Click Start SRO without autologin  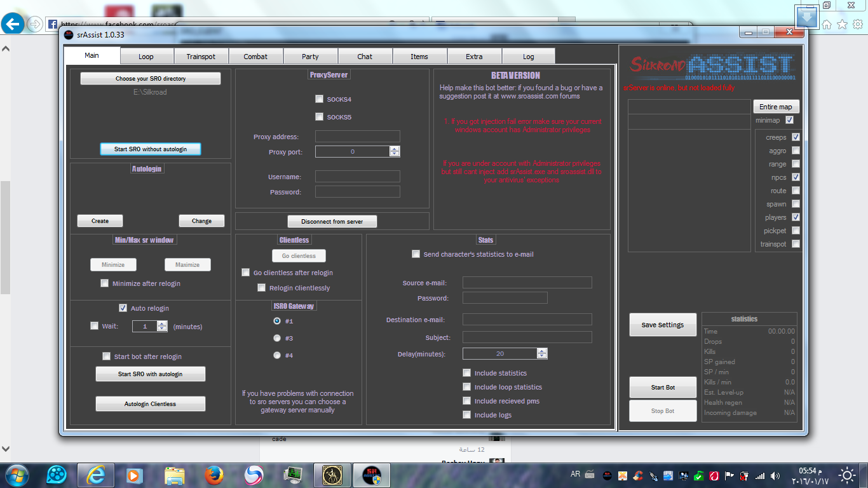coord(151,149)
